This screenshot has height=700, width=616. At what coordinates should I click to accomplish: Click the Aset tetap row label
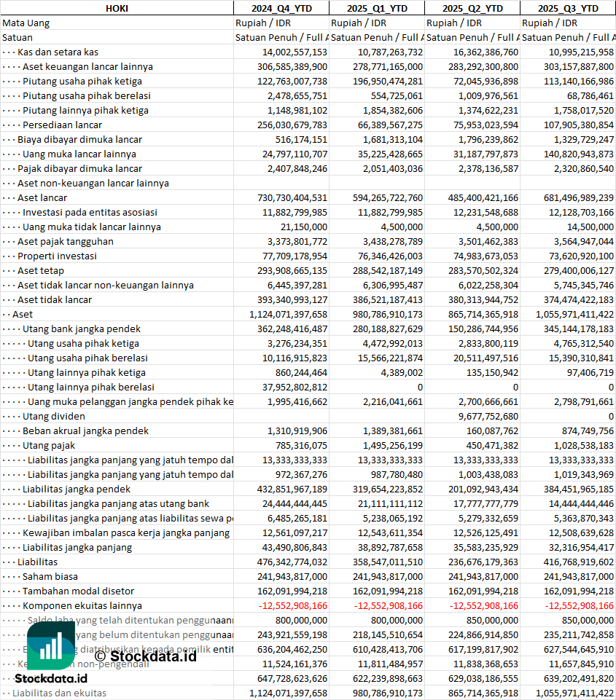41,270
